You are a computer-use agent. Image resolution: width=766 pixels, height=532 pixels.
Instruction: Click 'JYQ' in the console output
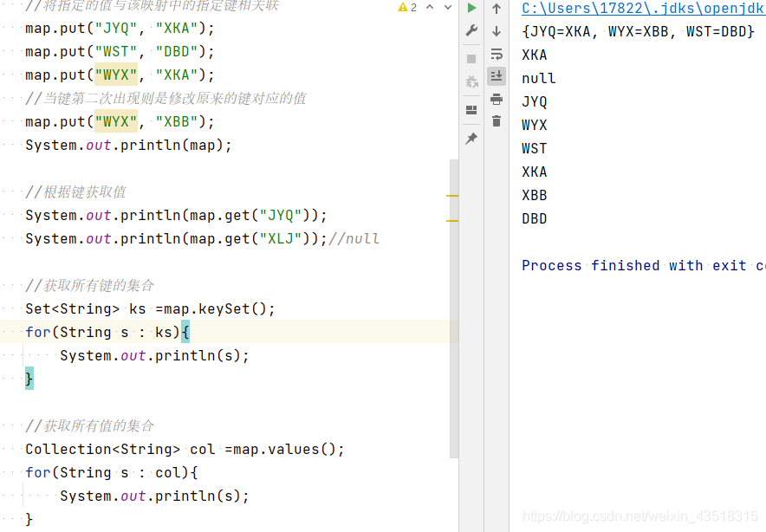pos(535,101)
